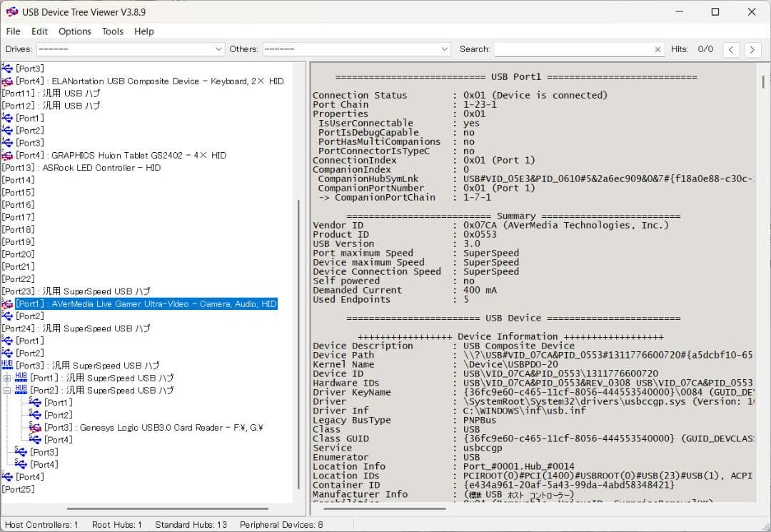
Task: Open the Options menu
Action: click(74, 31)
